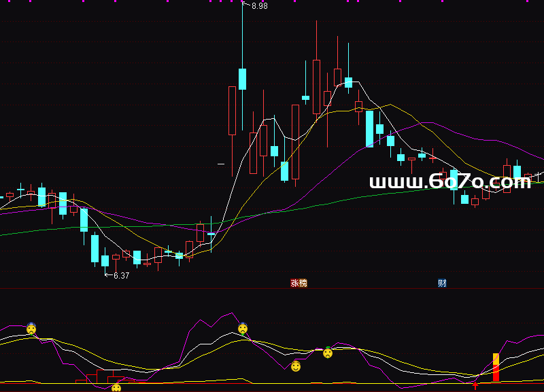Select the cyan candle under the 8.98 high

click(x=242, y=78)
